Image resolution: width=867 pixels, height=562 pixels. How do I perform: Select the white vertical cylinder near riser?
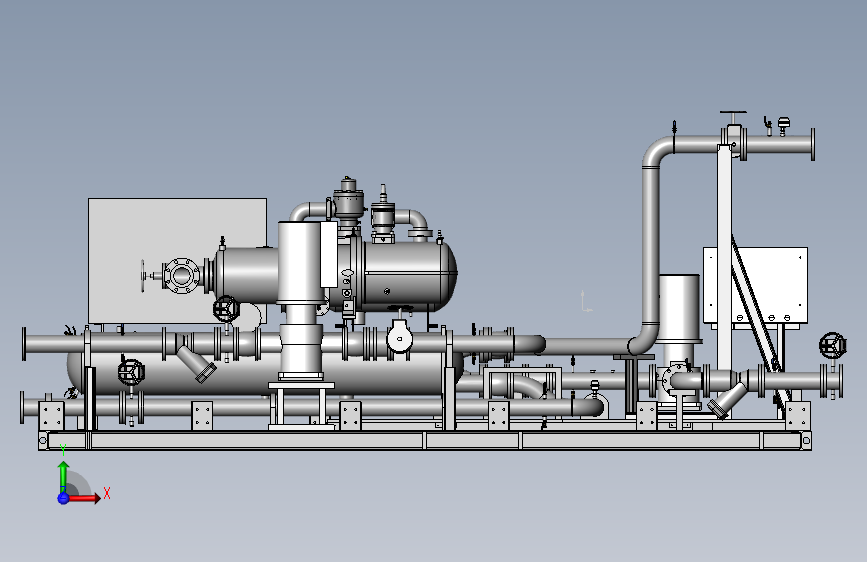coord(680,308)
